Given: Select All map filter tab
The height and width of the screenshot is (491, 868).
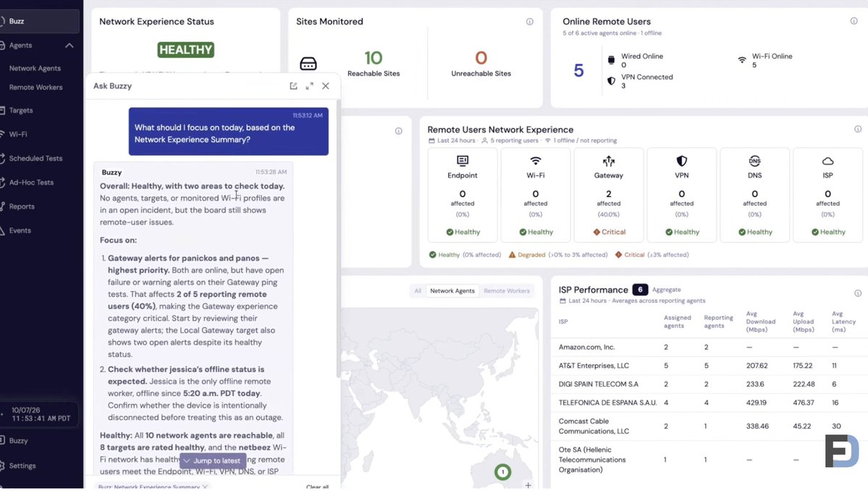Looking at the screenshot, I should (x=418, y=290).
